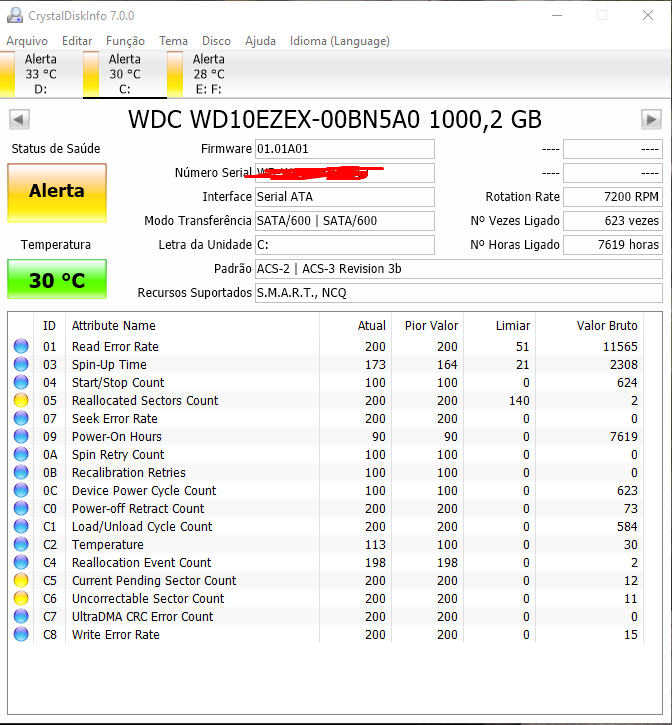This screenshot has height=725, width=672.
Task: Click blue status dot for Read Error Rate
Action: tap(21, 346)
